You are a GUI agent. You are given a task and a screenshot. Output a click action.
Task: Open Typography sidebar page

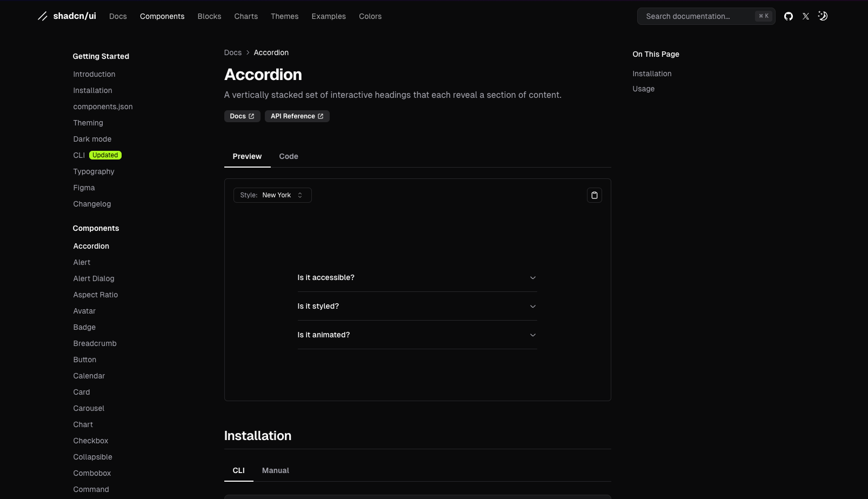94,171
